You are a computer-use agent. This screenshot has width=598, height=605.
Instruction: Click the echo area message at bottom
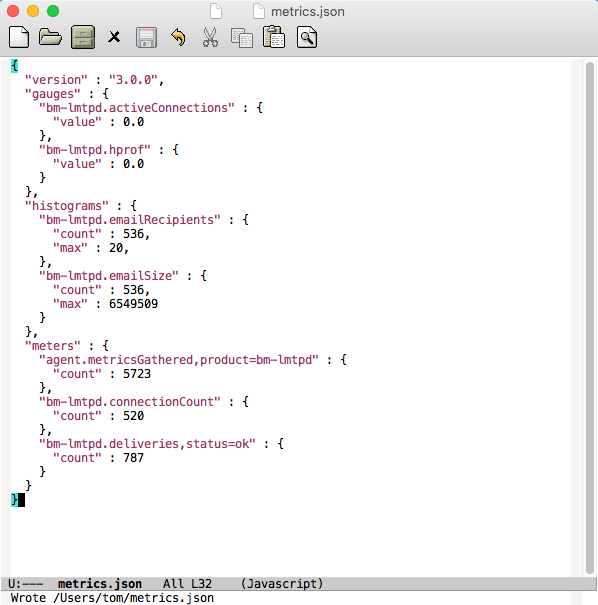pos(112,598)
